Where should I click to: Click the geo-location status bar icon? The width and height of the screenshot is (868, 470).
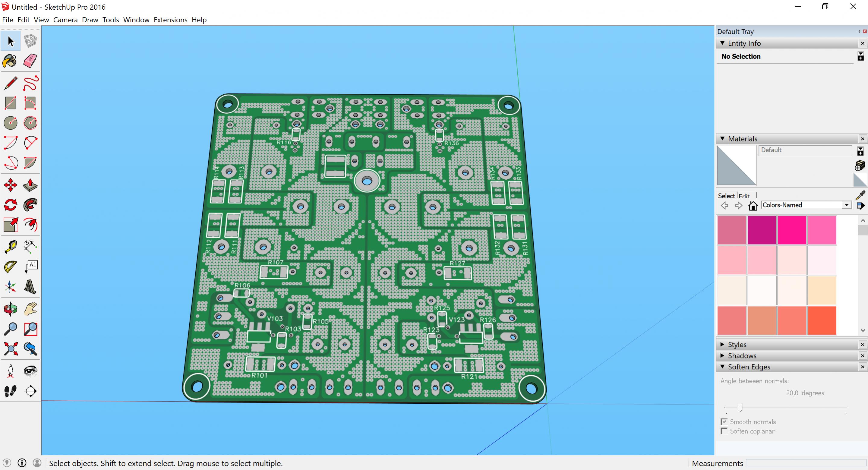(7, 463)
